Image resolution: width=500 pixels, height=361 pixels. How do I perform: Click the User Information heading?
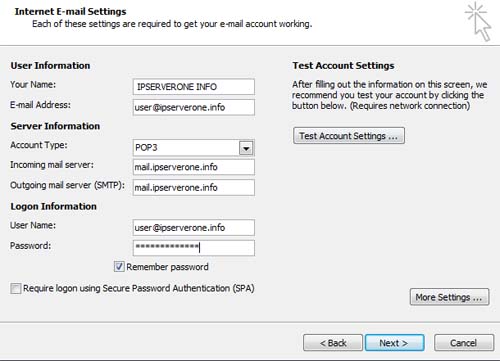pyautogui.click(x=50, y=65)
